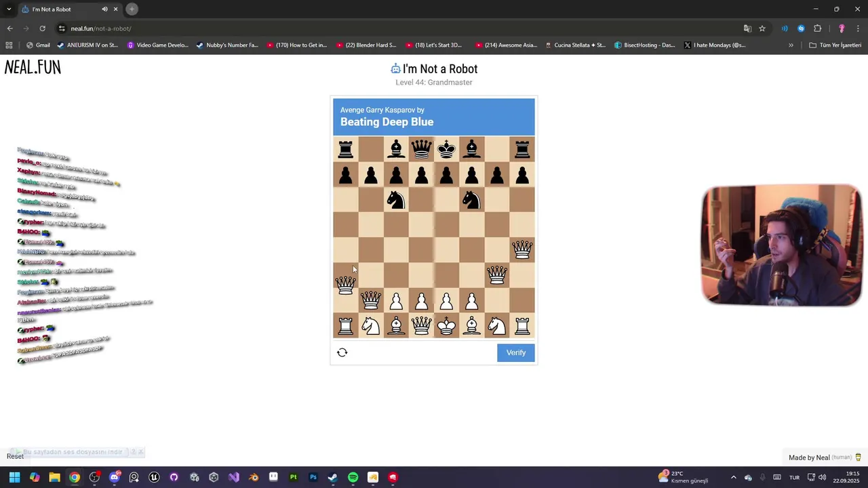Open the Cucina Stellata bookmark
This screenshot has width=868, height=488.
tap(576, 45)
